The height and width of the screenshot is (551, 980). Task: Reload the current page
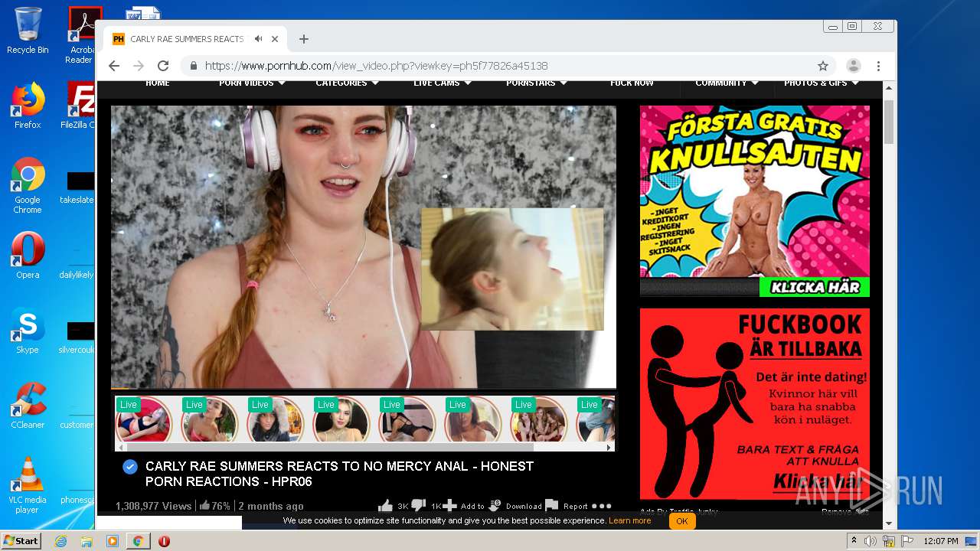coord(163,66)
